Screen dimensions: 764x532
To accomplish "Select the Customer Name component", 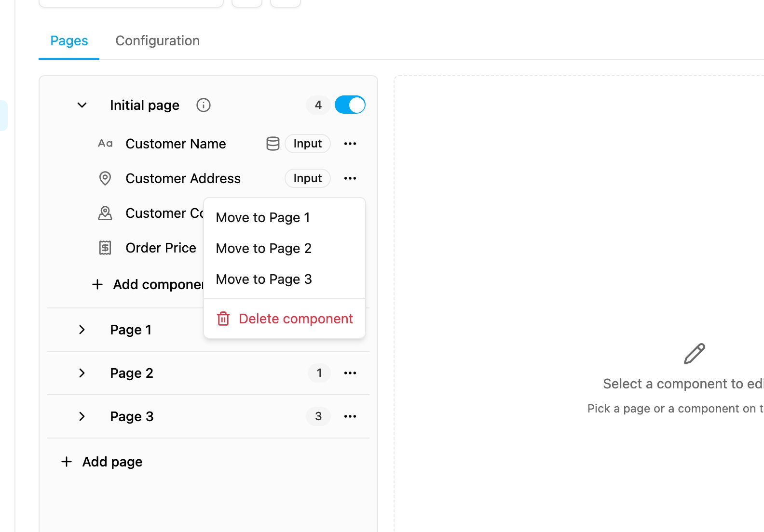I will point(176,144).
